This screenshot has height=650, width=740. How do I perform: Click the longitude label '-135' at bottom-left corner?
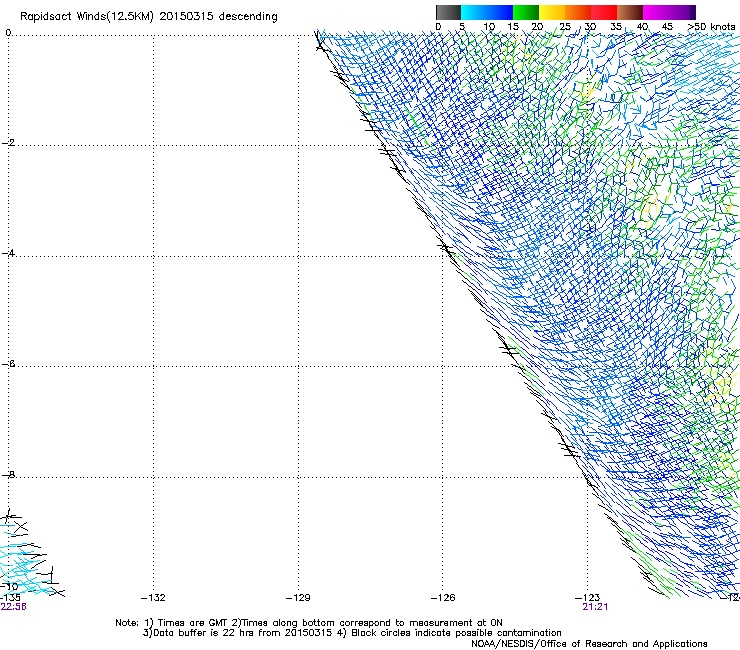(x=10, y=598)
